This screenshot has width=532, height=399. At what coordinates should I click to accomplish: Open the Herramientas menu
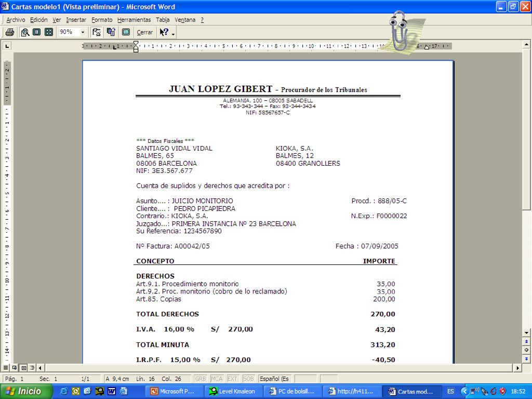coord(134,20)
